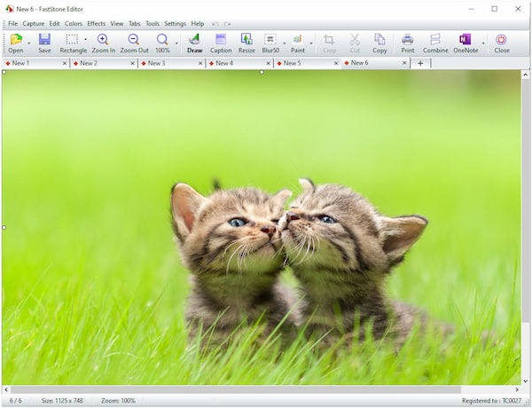Click the Print icon
Viewport: 532px width, 408px height.
point(407,41)
